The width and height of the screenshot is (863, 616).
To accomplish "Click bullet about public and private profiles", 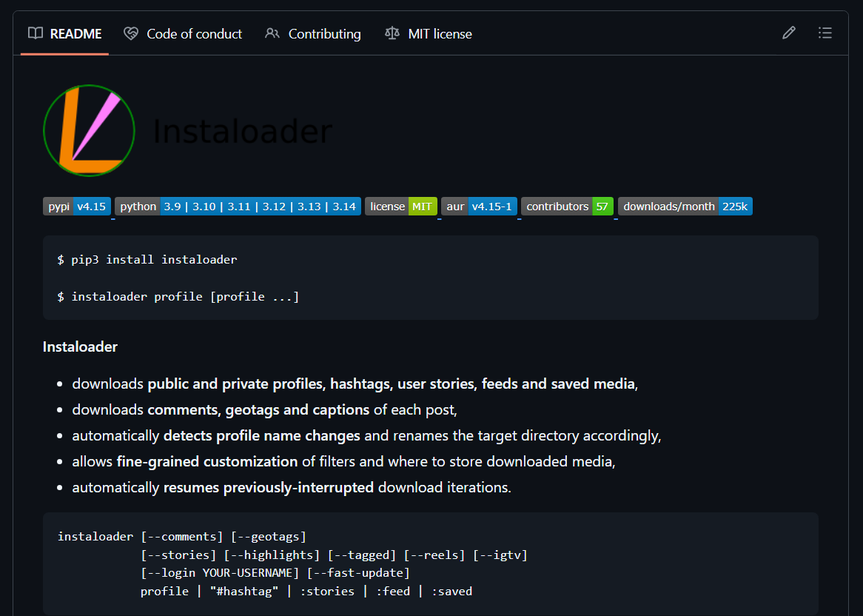I will click(x=355, y=384).
